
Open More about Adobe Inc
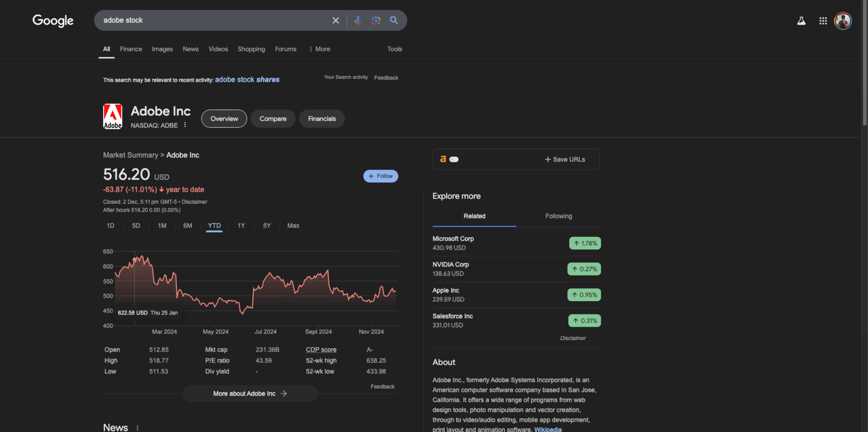coord(251,394)
